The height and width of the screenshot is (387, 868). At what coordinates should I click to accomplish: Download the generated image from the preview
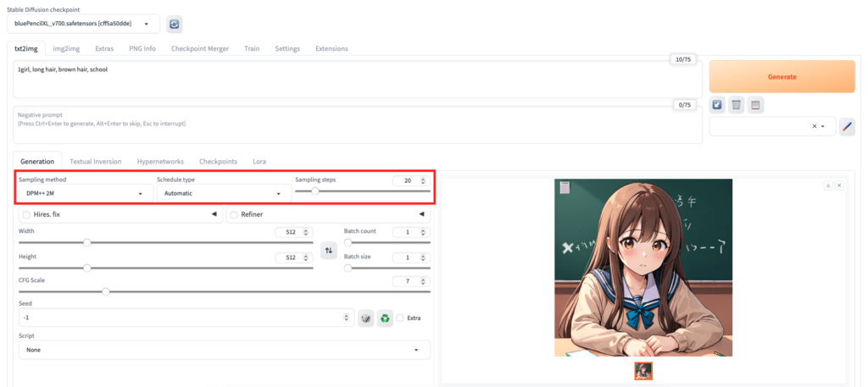827,185
